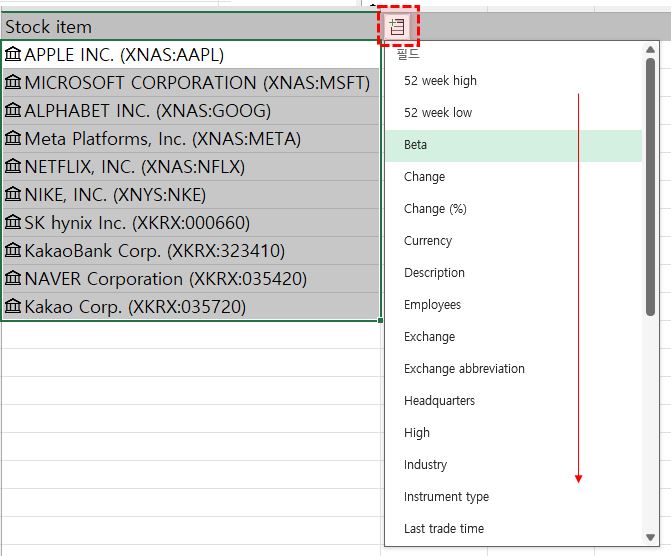Click the field list scrollbar thumb
The width and height of the screenshot is (671, 556).
click(x=650, y=187)
